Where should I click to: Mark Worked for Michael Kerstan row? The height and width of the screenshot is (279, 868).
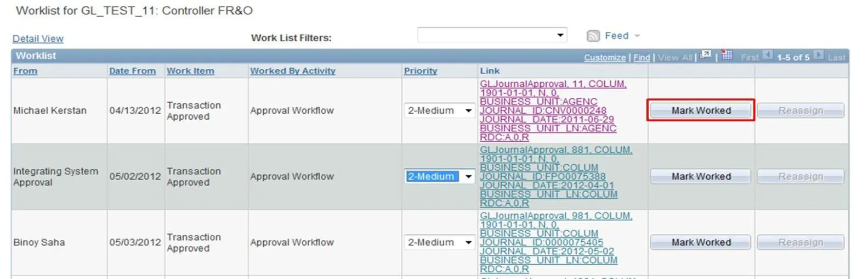point(701,110)
